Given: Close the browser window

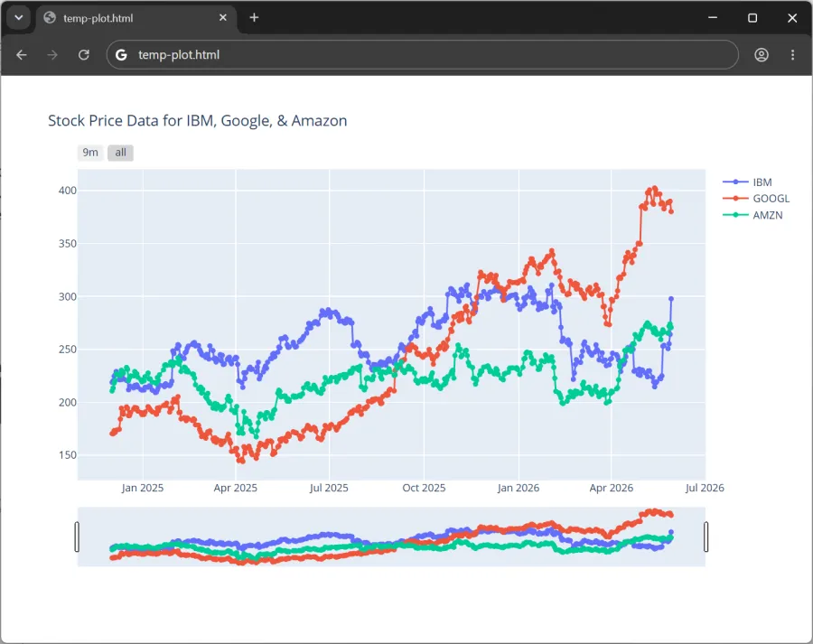Looking at the screenshot, I should 792,18.
